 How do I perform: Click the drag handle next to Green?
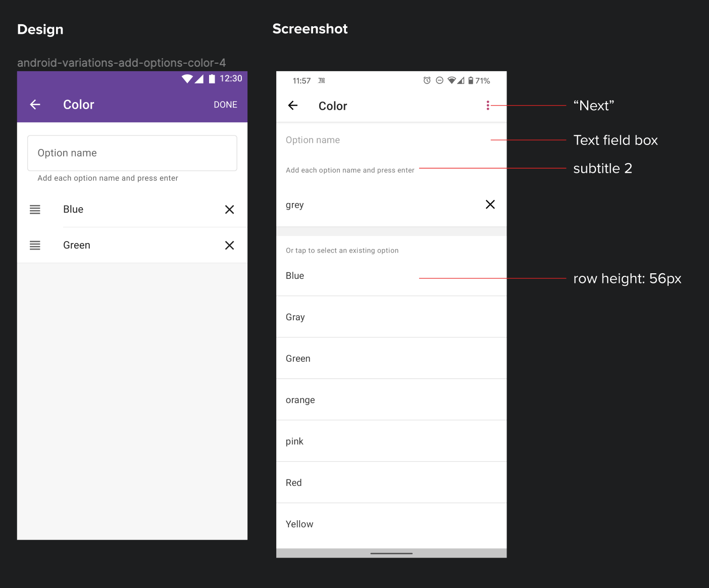tap(35, 245)
